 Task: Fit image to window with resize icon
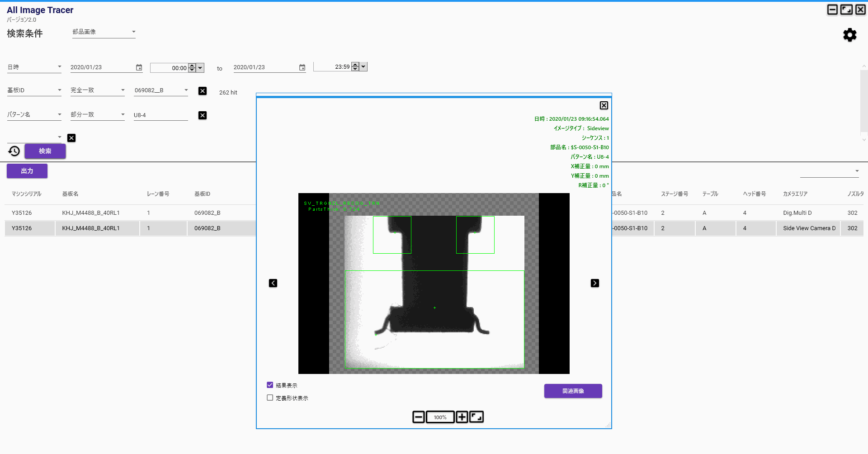click(x=477, y=417)
